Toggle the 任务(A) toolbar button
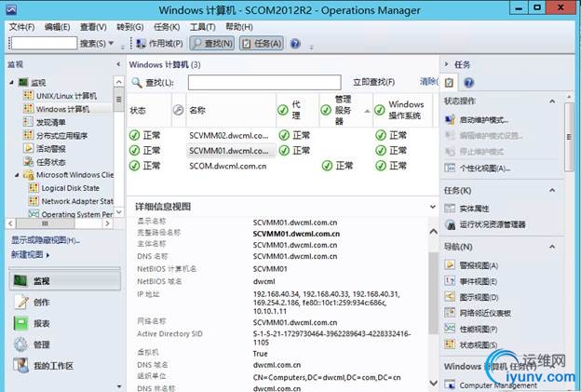This screenshot has height=392, width=581. click(262, 44)
